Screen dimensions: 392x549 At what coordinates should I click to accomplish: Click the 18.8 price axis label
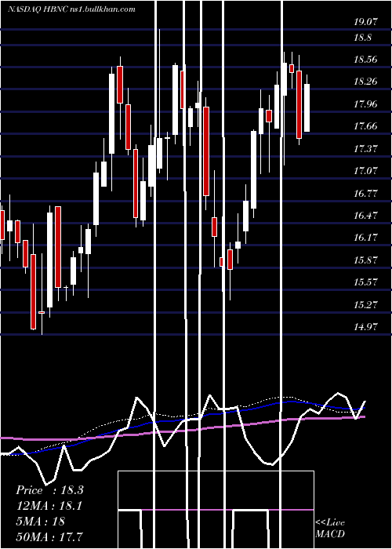362,38
